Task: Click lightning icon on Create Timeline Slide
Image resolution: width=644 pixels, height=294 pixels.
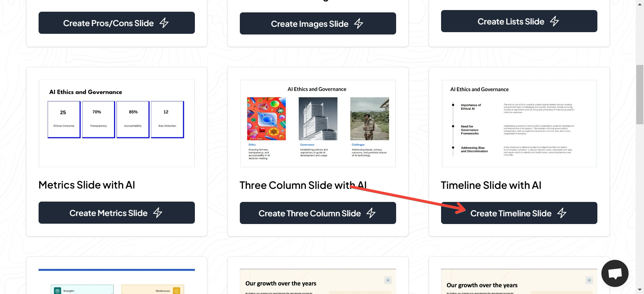Action: coord(562,213)
